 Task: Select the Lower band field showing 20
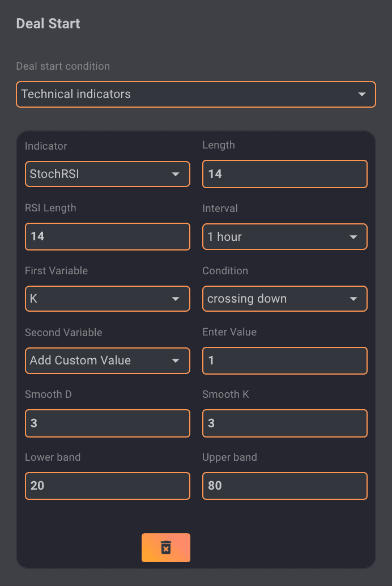point(107,486)
